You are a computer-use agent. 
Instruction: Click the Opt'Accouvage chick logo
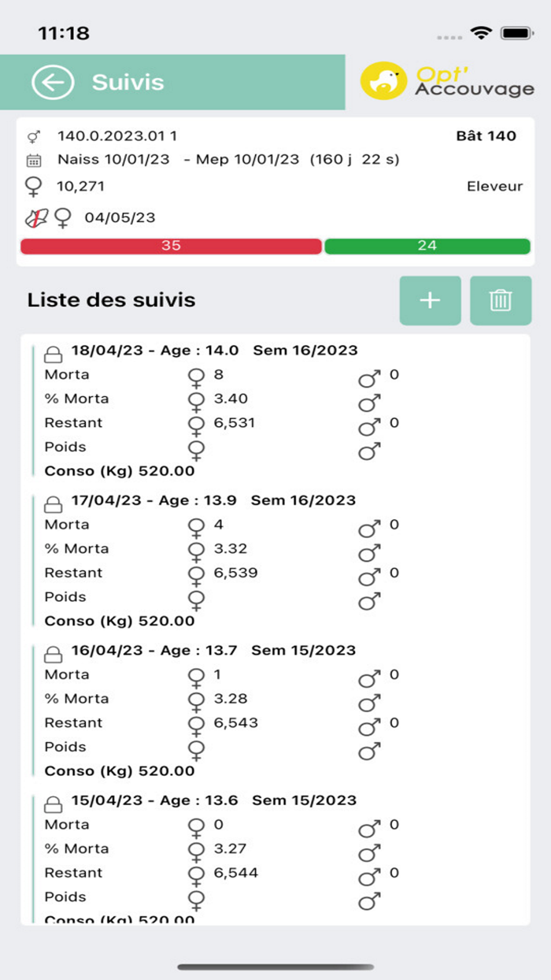click(x=385, y=81)
